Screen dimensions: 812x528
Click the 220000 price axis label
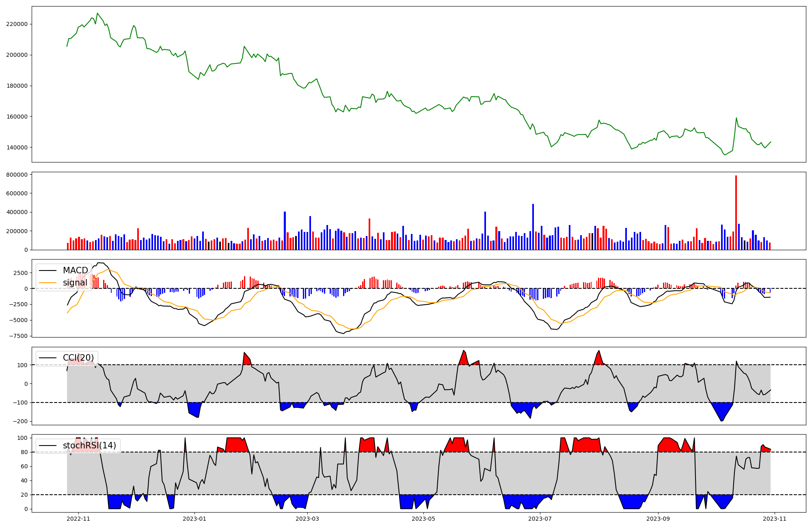pyautogui.click(x=17, y=24)
